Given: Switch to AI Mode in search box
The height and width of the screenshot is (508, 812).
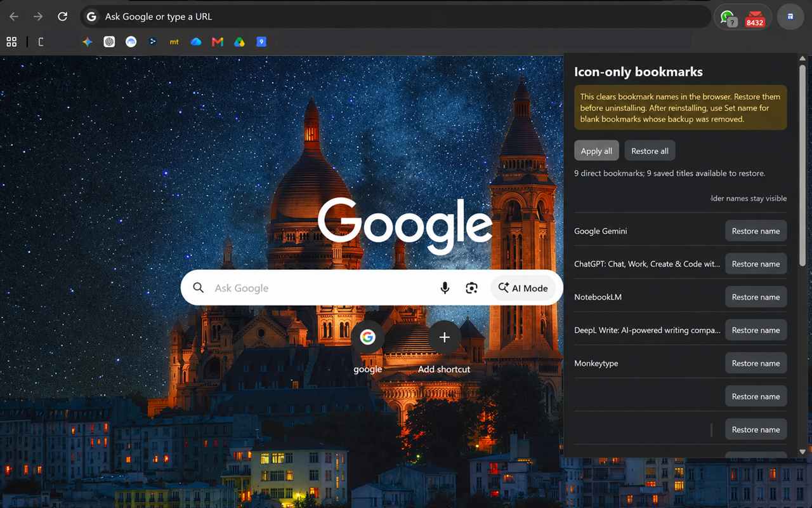Looking at the screenshot, I should [x=523, y=288].
